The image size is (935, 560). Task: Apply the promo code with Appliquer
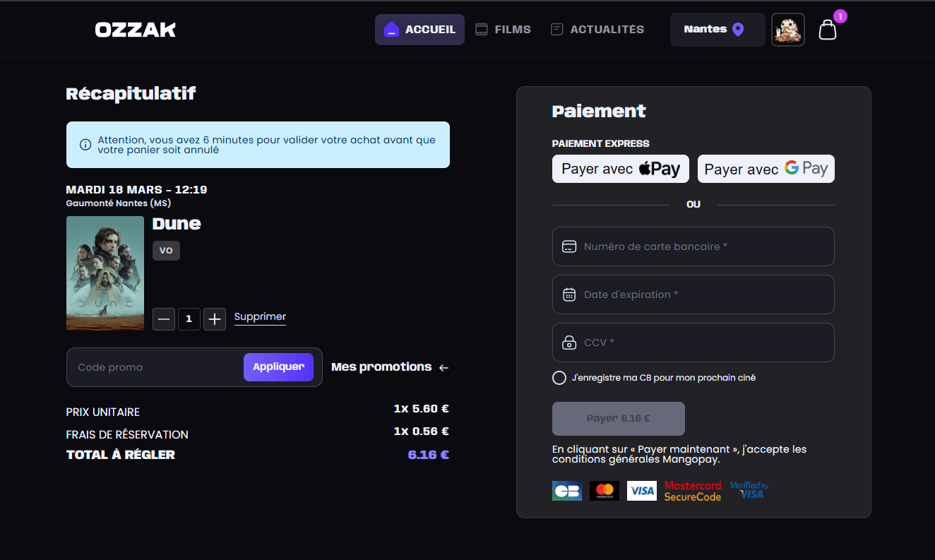[278, 367]
